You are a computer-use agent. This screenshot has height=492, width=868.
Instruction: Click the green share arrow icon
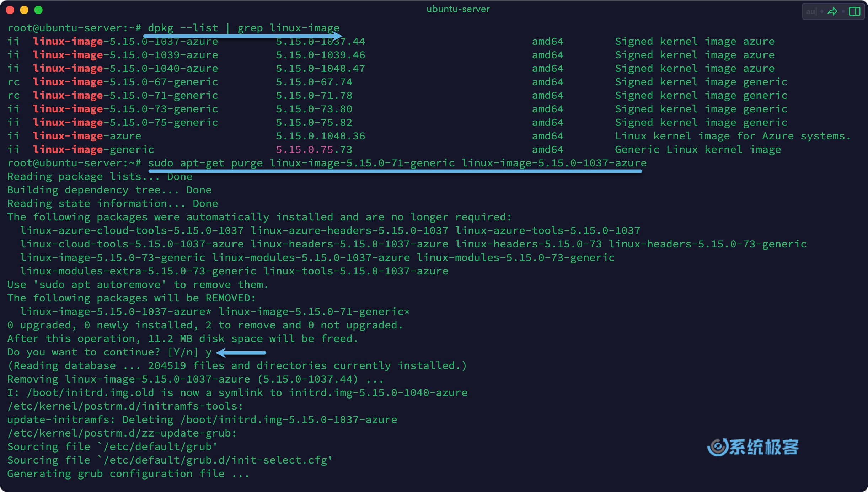click(x=832, y=12)
